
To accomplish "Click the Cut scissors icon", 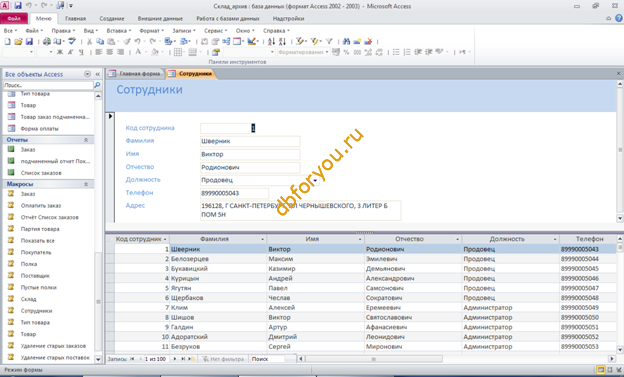I will (90, 41).
